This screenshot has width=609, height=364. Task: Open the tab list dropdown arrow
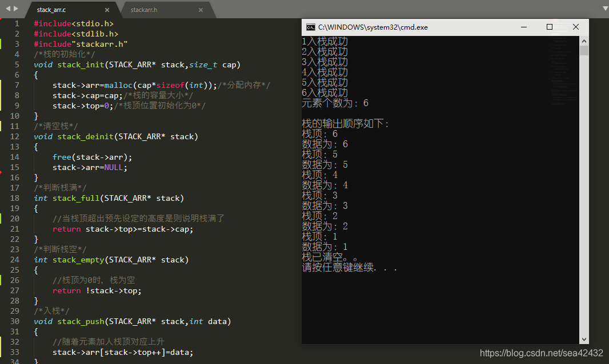click(605, 9)
